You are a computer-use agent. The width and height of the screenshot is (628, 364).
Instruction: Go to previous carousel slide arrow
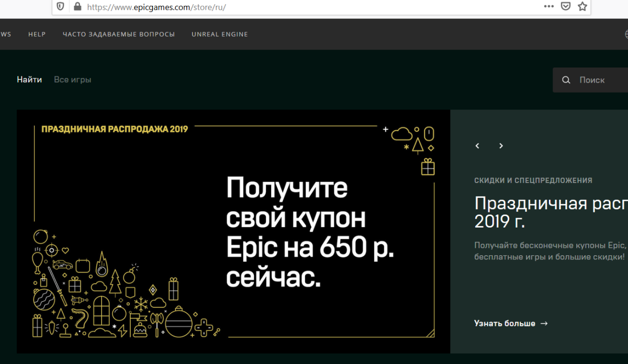477,146
